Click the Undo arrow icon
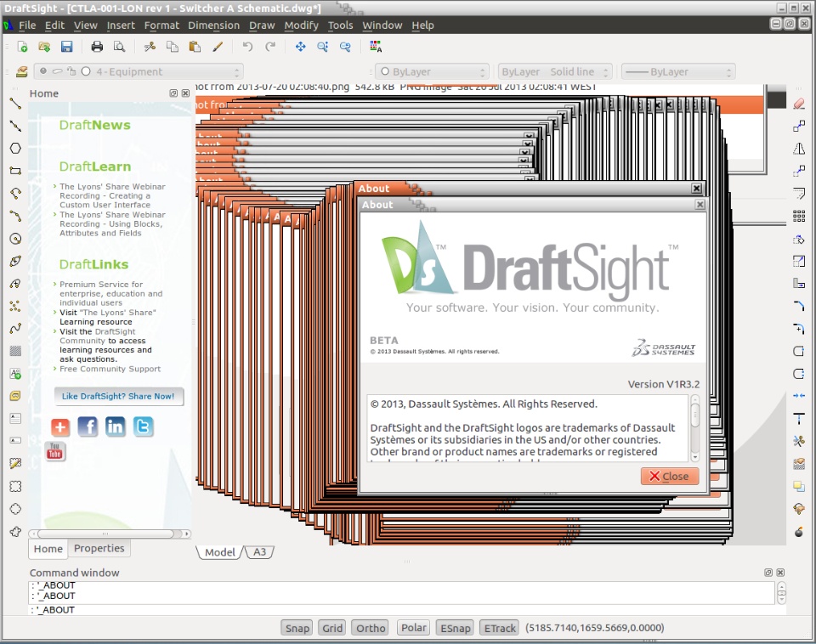This screenshot has width=816, height=644. point(247,47)
